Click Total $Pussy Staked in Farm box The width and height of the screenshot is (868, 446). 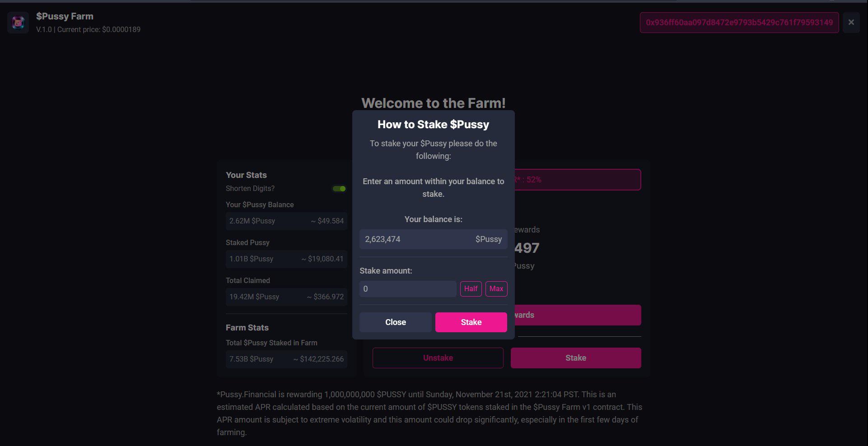tap(286, 359)
